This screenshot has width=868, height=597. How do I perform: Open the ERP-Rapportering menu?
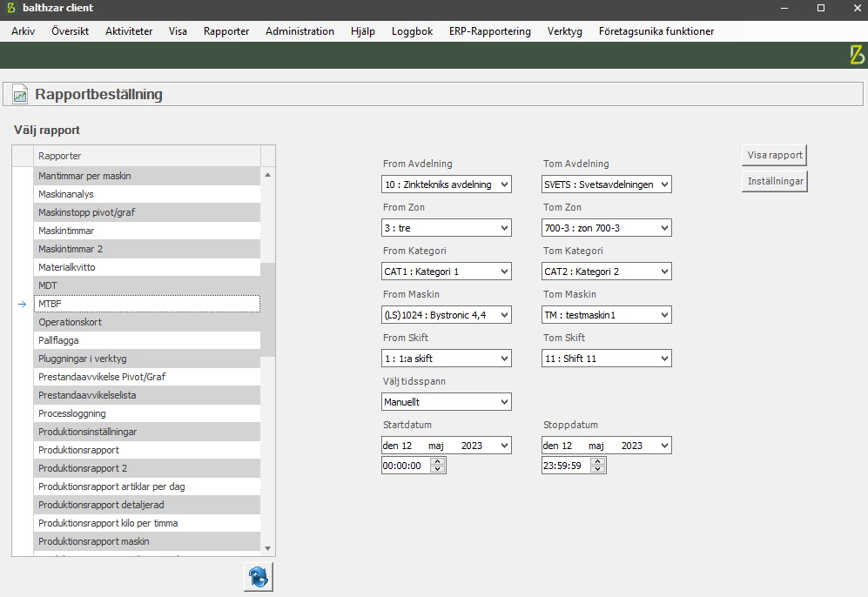pos(490,31)
